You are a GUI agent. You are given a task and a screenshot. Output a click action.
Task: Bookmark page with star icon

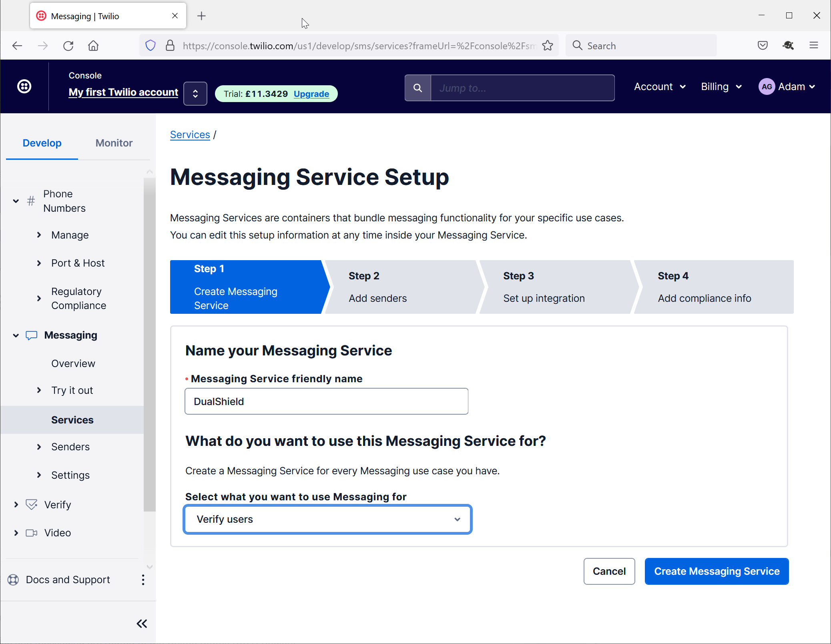coord(548,46)
